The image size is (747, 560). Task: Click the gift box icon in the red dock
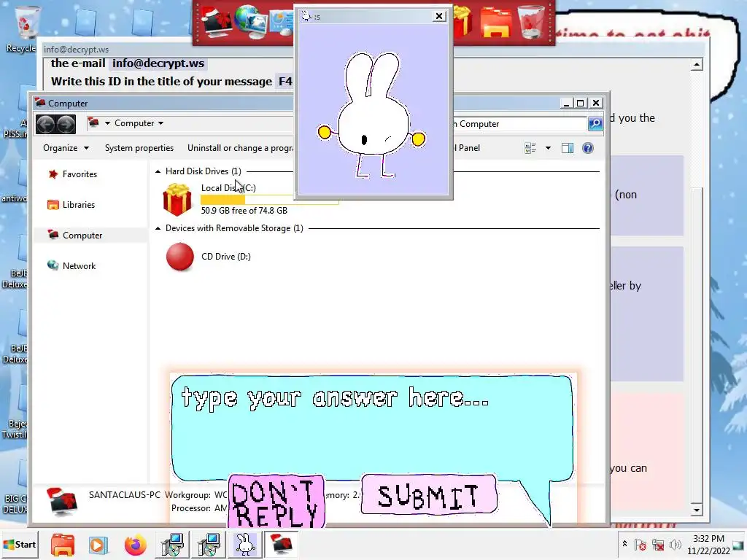click(463, 21)
